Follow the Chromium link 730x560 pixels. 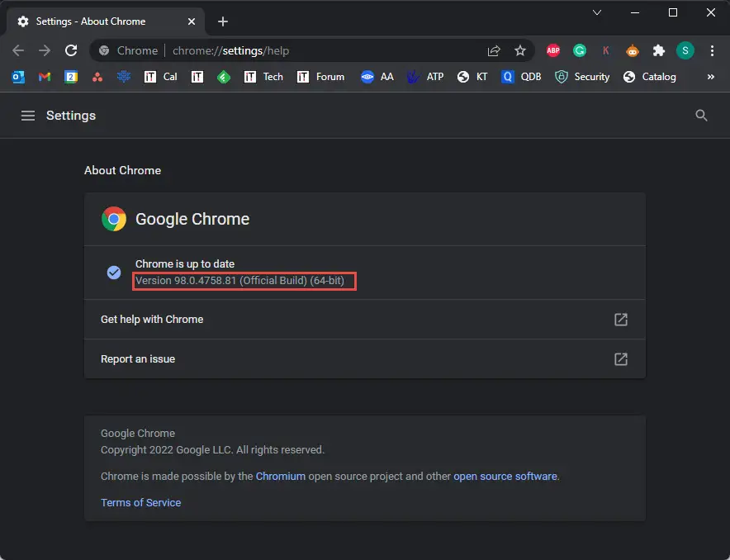click(280, 477)
